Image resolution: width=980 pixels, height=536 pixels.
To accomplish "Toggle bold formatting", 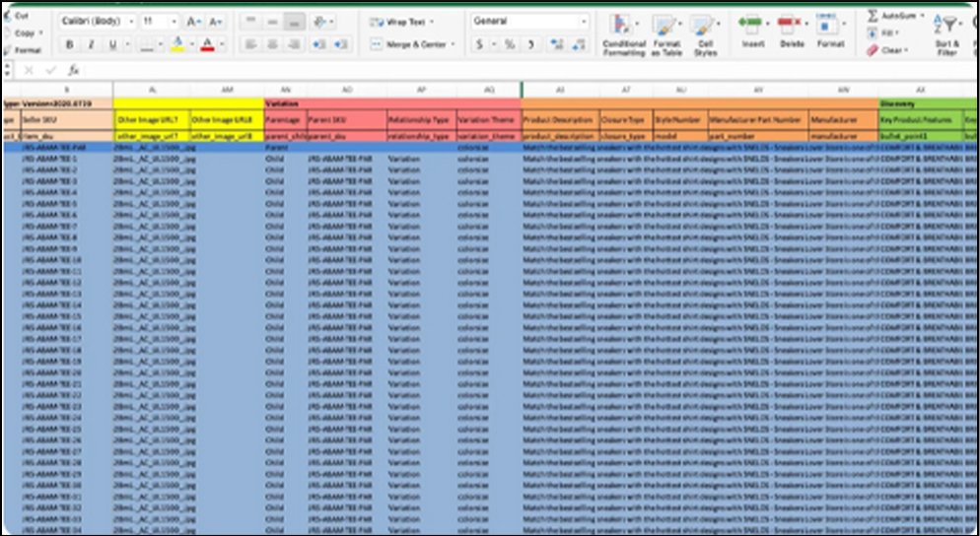I will tap(69, 44).
